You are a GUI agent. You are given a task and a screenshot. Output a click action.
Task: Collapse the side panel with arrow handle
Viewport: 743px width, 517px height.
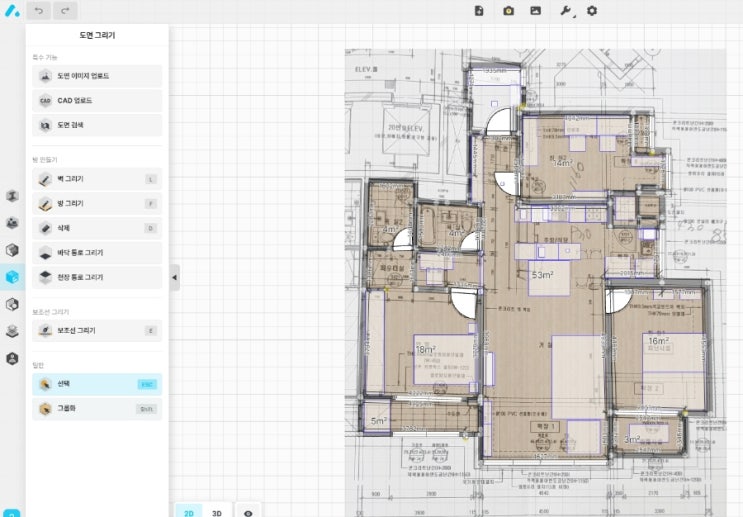coord(174,277)
